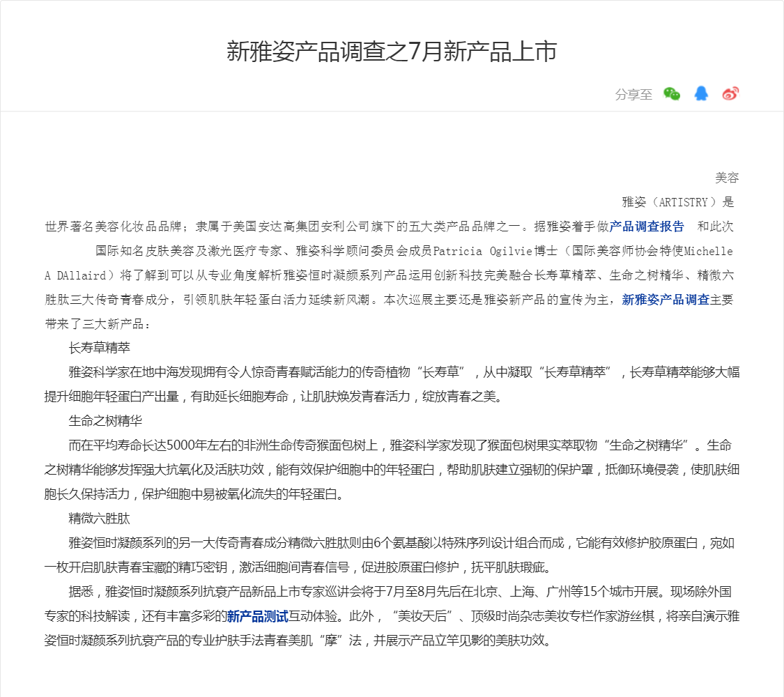Viewport: 784px width, 697px height.
Task: Click the 精微六胜肽 subheading
Action: pos(100,519)
